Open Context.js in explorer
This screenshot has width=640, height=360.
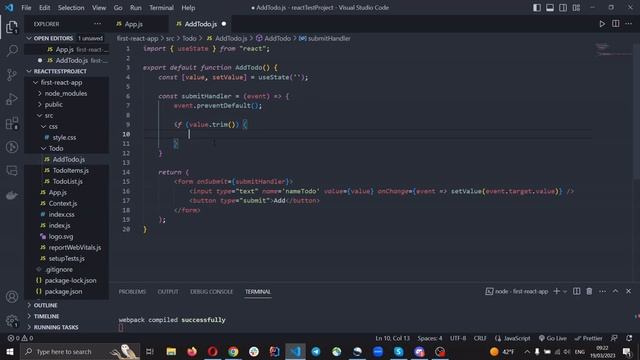[x=66, y=204]
